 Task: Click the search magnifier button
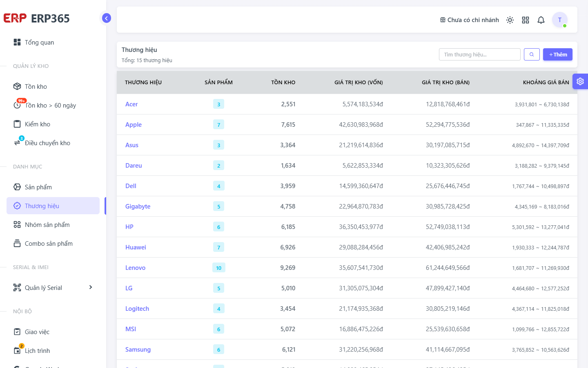pos(532,54)
